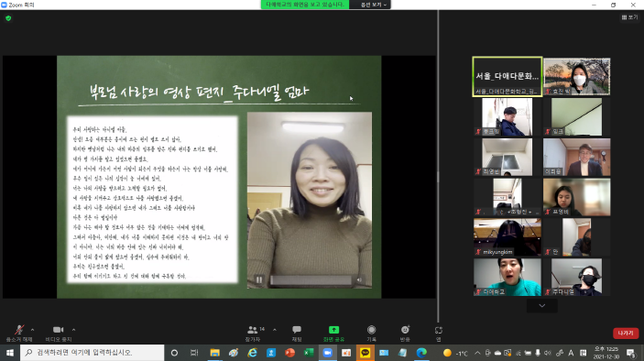Select the 다애학교 video tile
Screen dimensions: 644x361
pyautogui.click(x=508, y=278)
